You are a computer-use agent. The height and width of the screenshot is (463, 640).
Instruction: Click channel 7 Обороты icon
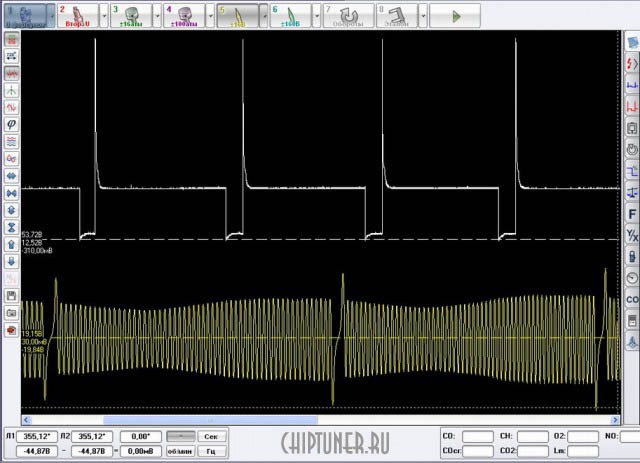346,16
